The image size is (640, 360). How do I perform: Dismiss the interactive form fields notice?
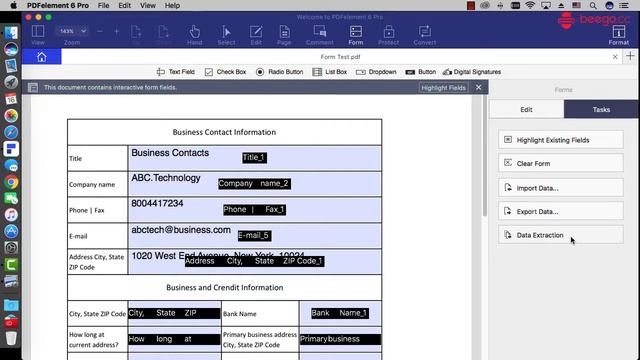coord(479,87)
